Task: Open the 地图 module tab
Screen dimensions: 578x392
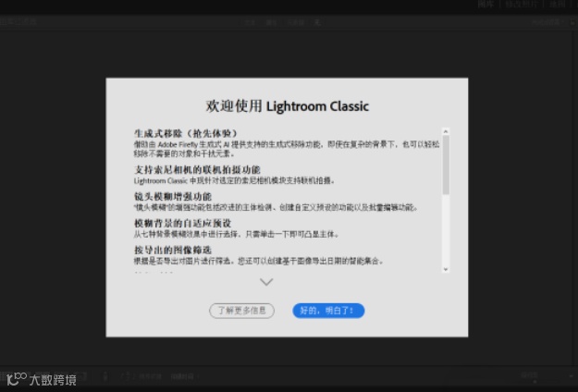Action: pos(557,4)
